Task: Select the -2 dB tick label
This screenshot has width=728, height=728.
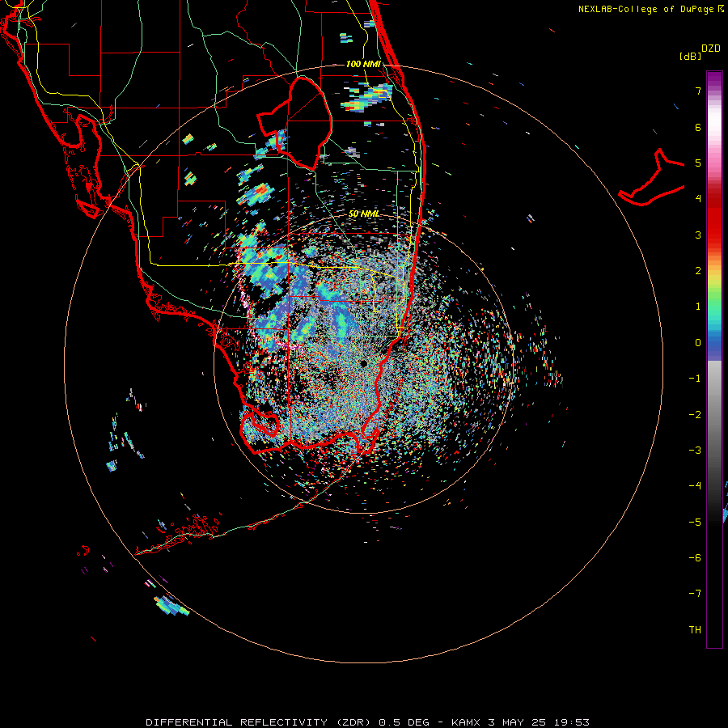Action: 695,414
